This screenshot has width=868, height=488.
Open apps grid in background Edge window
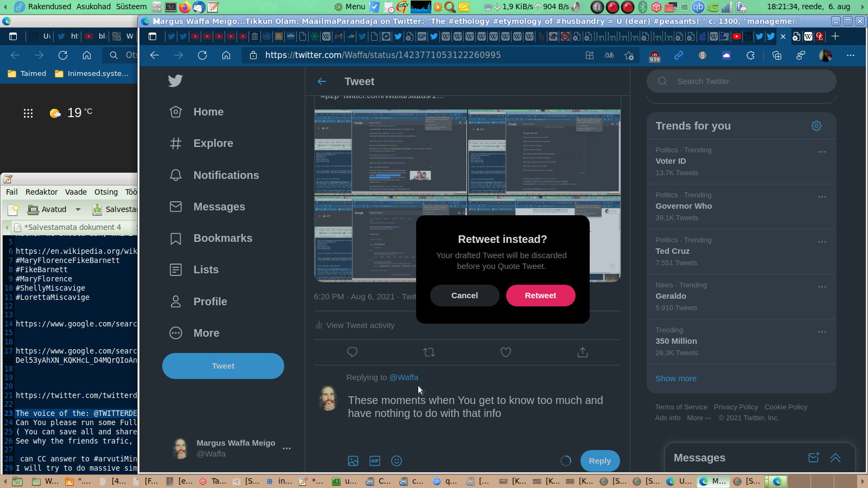coord(28,113)
